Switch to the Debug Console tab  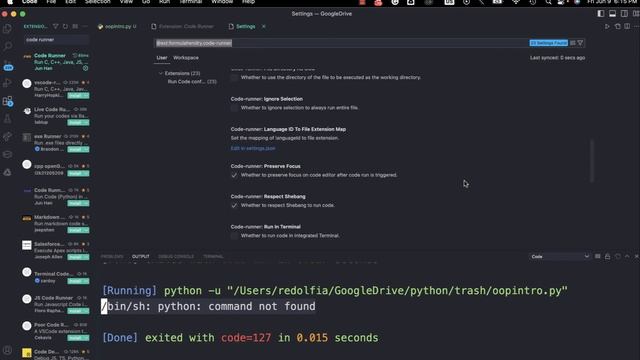click(x=176, y=256)
